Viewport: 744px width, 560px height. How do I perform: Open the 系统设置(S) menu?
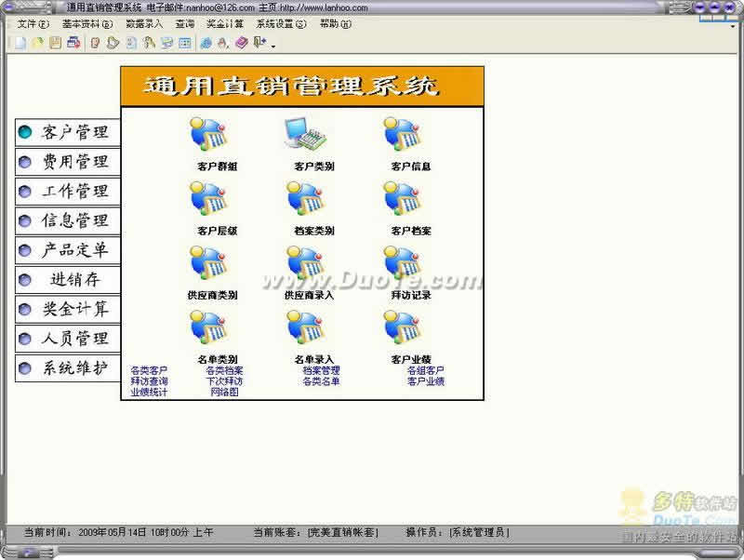point(282,24)
